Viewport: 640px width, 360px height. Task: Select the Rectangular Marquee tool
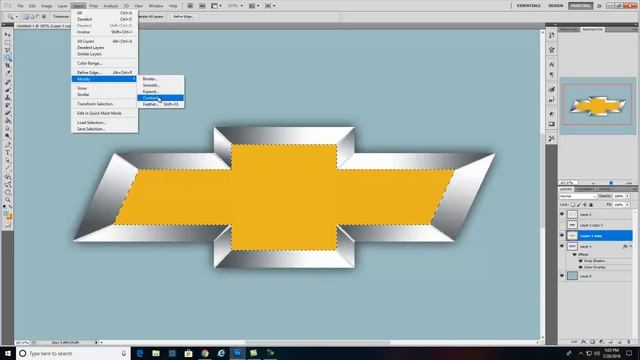[x=7, y=42]
